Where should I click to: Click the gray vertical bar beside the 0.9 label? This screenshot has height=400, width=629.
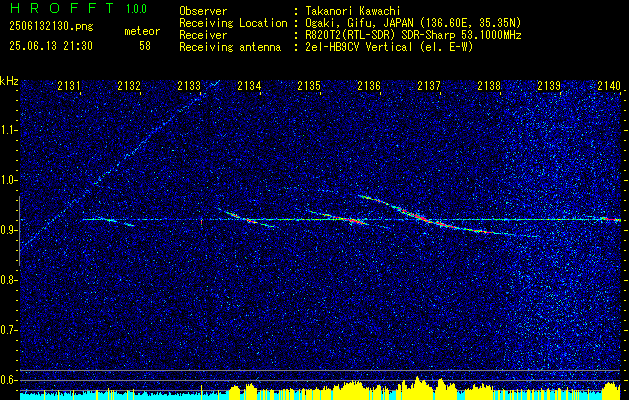point(19,231)
